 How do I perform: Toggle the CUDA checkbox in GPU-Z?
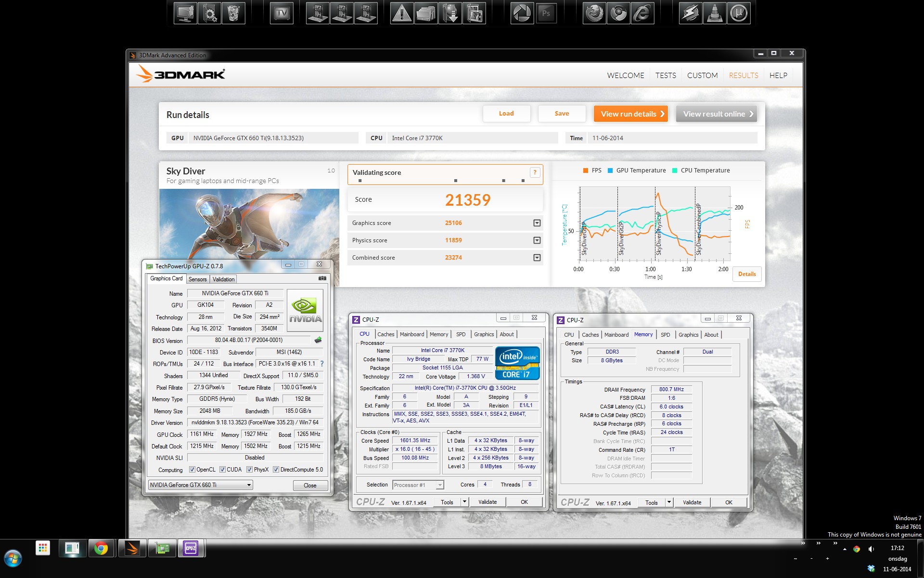pos(222,470)
